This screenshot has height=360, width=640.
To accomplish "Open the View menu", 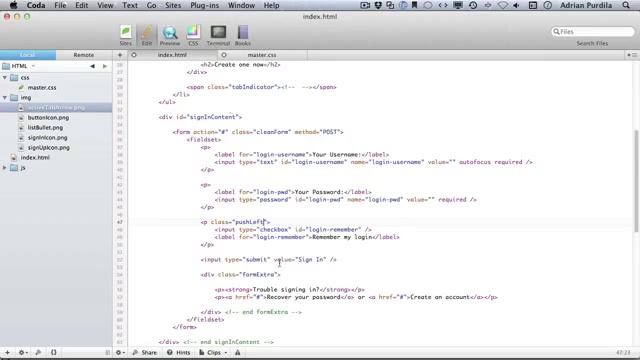I will (x=105, y=5).
